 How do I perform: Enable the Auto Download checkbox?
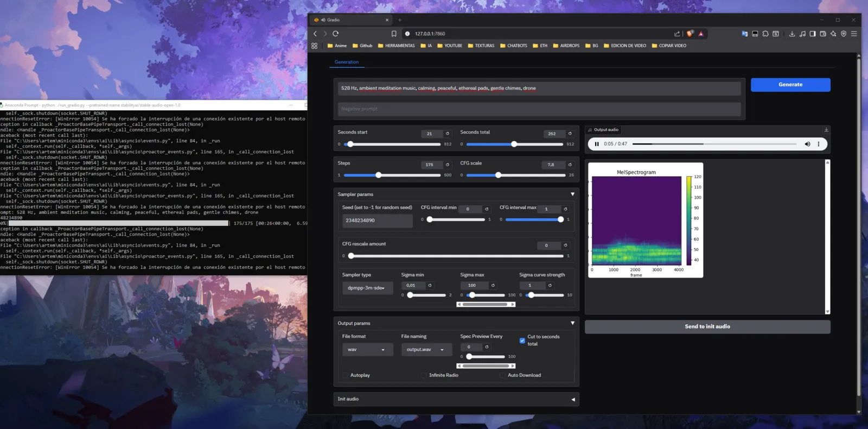click(502, 375)
